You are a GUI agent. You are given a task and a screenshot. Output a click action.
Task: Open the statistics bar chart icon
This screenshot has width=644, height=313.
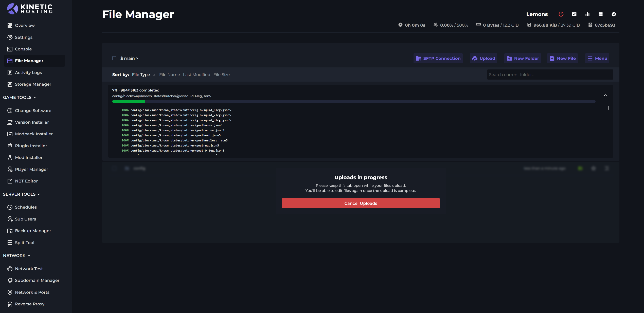[x=587, y=14]
